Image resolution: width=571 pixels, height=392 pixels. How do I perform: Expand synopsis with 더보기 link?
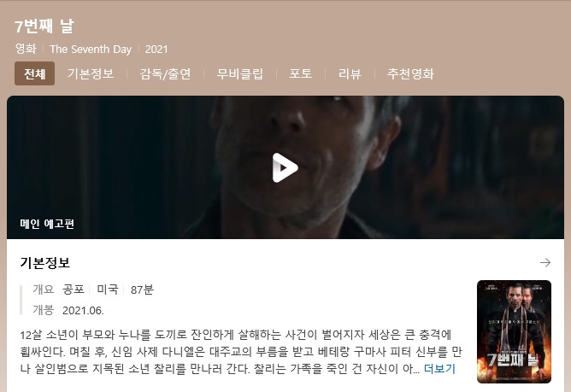pyautogui.click(x=439, y=369)
